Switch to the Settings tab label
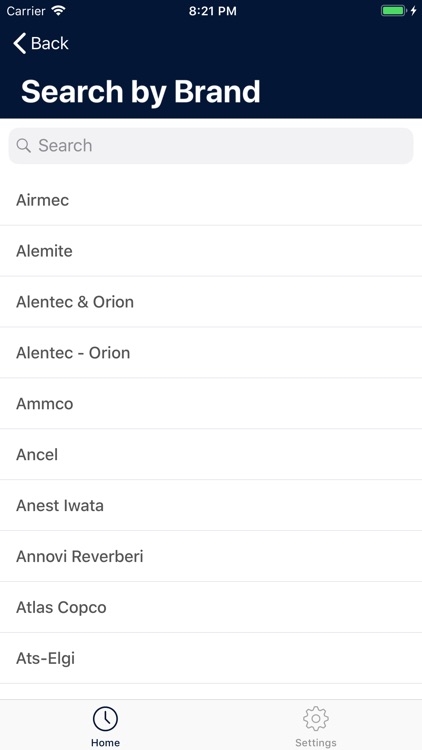 316,743
